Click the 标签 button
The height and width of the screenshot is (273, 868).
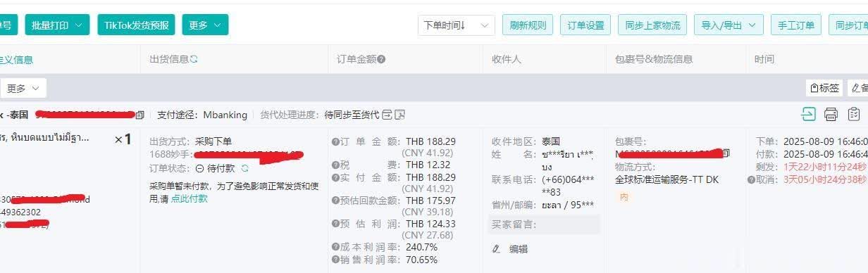coord(824,89)
